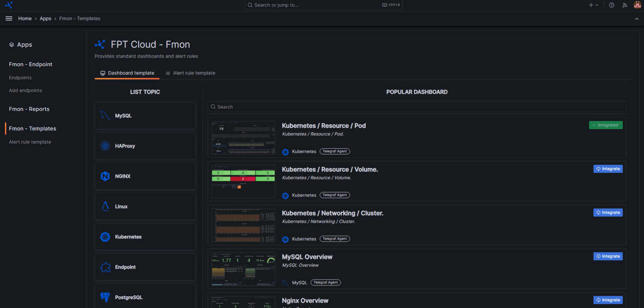This screenshot has width=644, height=308.
Task: Click Telegraf Agent tag on MySQL Overview
Action: [326, 283]
